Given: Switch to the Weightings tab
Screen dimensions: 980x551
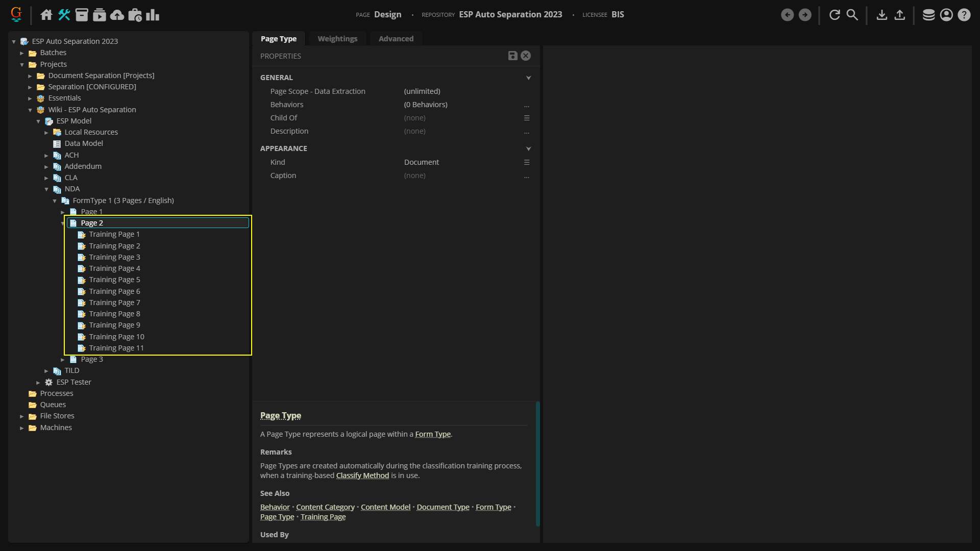Looking at the screenshot, I should tap(337, 39).
